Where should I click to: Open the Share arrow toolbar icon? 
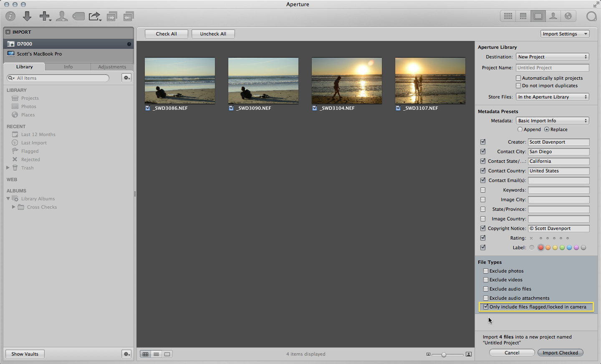[95, 16]
